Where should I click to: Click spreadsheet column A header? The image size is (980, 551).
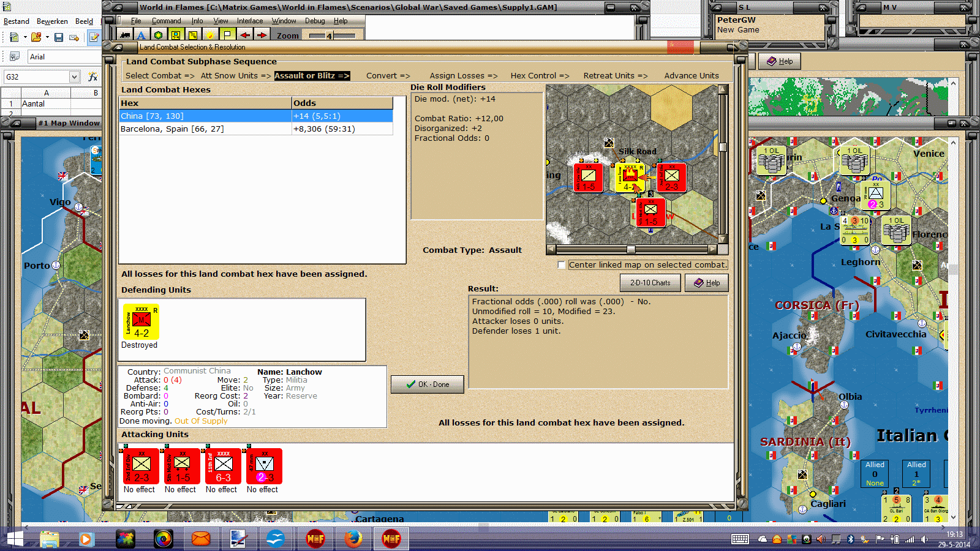coord(46,93)
